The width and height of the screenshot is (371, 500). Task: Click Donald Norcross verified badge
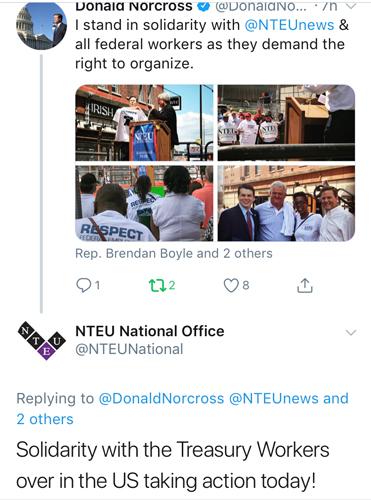(x=204, y=6)
